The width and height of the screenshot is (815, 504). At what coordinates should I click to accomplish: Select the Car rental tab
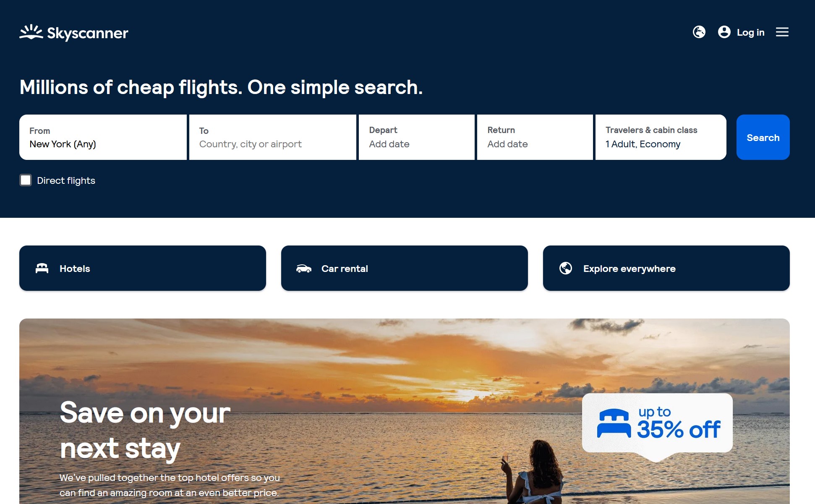point(404,268)
